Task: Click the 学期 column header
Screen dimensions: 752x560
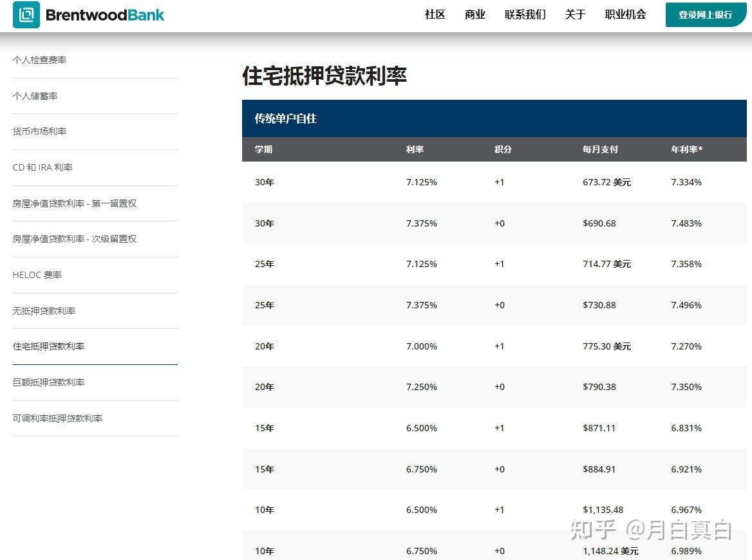Action: (x=263, y=149)
